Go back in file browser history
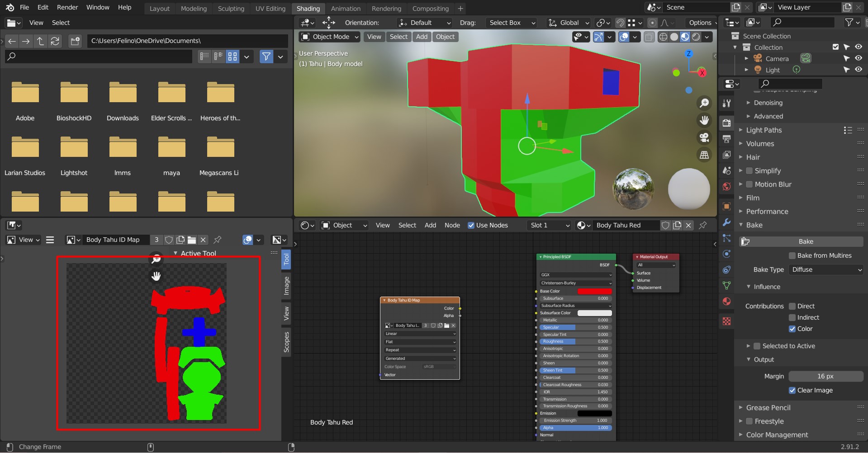Viewport: 868px width, 453px height. (12, 41)
